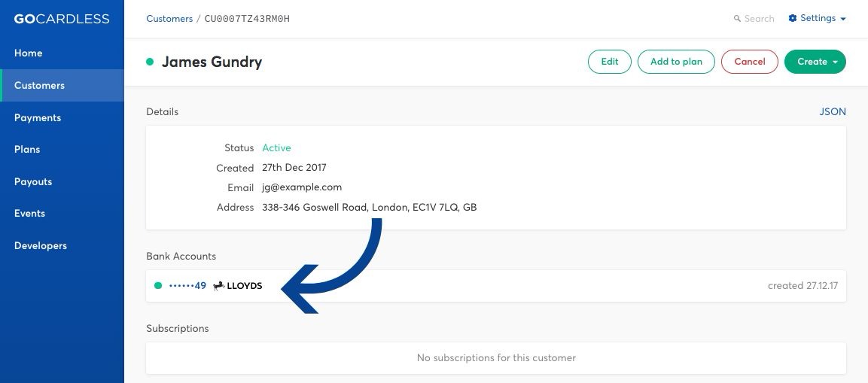Navigate to Payouts

[x=33, y=181]
